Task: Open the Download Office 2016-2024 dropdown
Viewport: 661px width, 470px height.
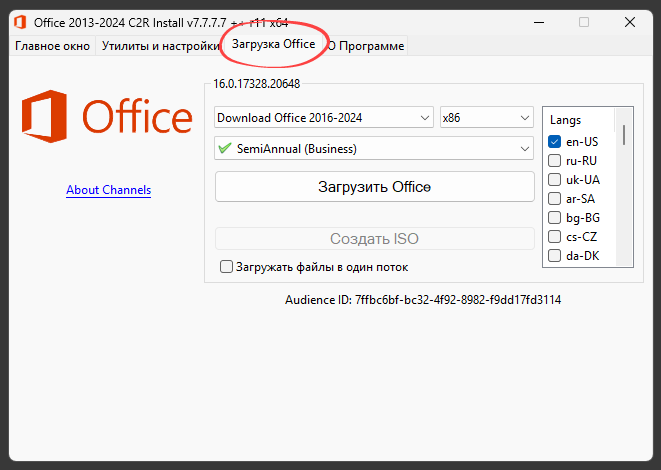Action: click(324, 118)
